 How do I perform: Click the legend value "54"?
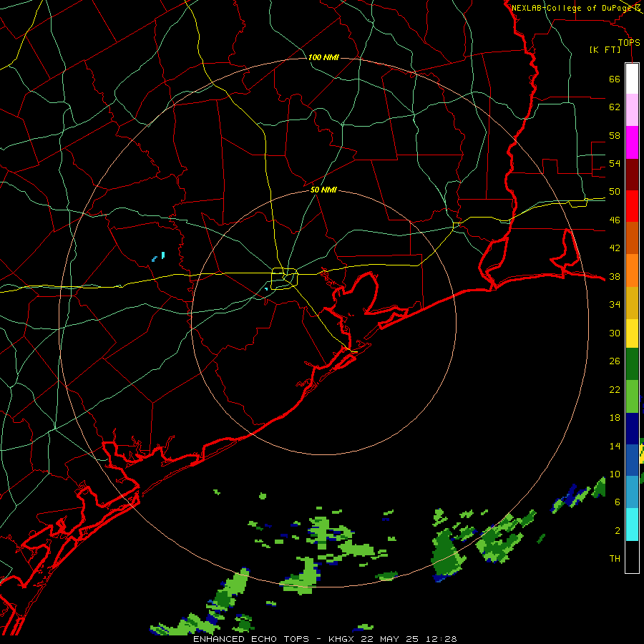[x=615, y=163]
